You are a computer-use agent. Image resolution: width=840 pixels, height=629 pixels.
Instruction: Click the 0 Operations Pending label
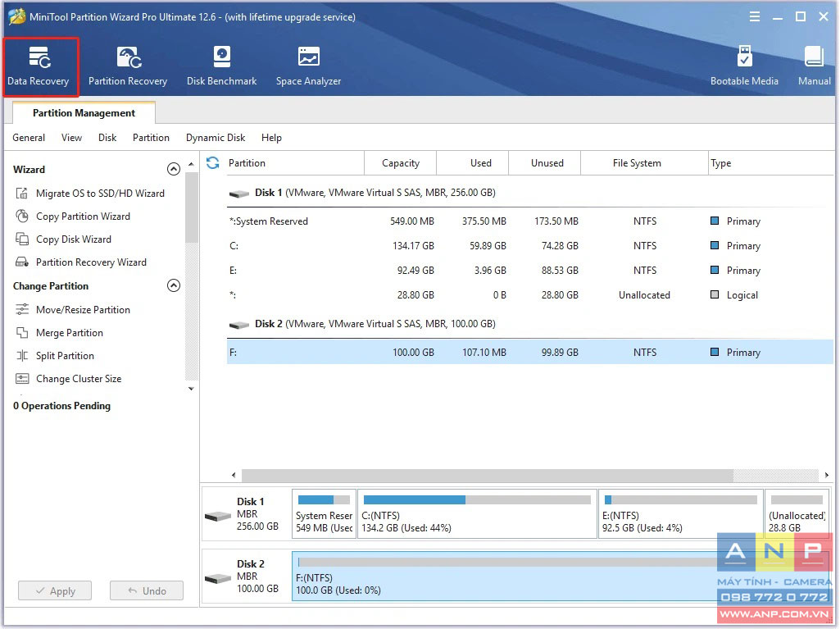[62, 406]
